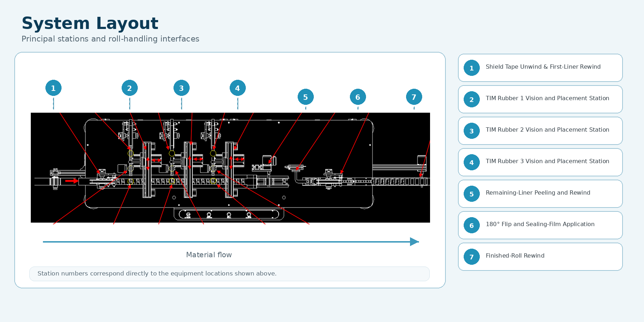Click station marker 5 above the diagram
The height and width of the screenshot is (322, 644).
coord(306,97)
